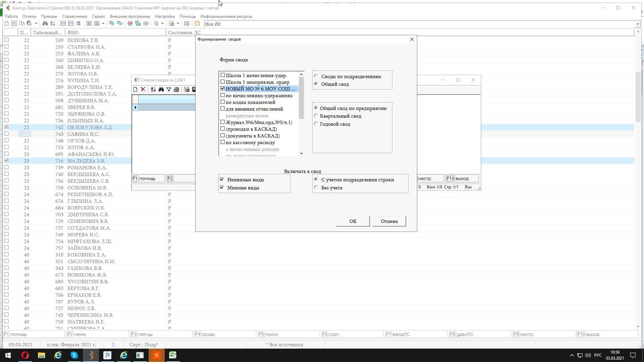Open dropdown arrow next to list-with-clock icon
644x362 pixels.
[x=103, y=23]
